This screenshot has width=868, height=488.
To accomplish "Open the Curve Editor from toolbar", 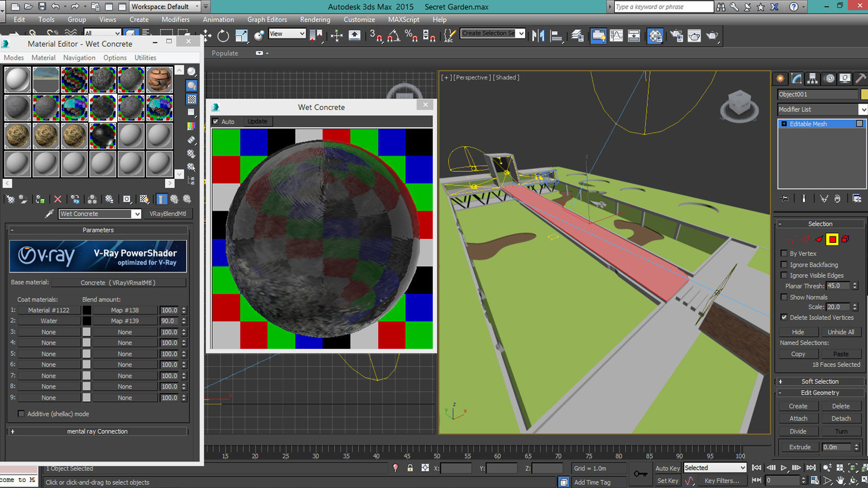I will point(616,36).
